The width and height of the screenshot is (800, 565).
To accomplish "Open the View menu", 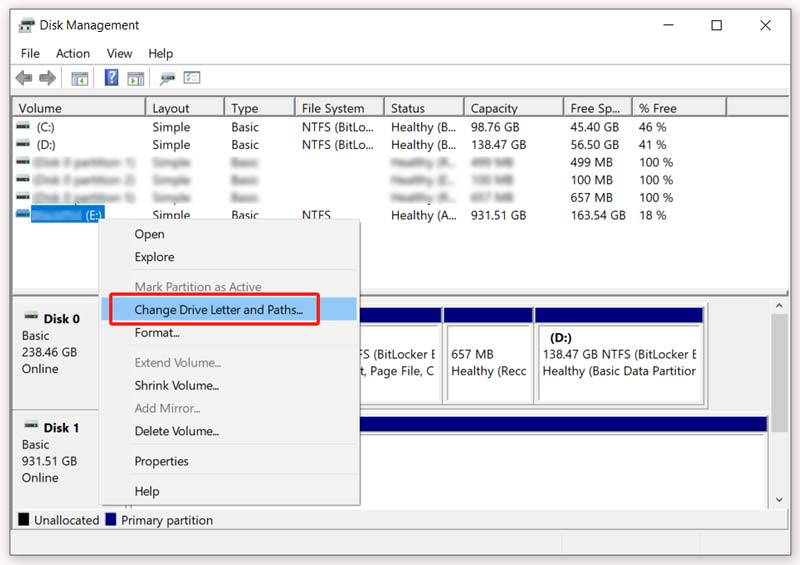I will (119, 53).
